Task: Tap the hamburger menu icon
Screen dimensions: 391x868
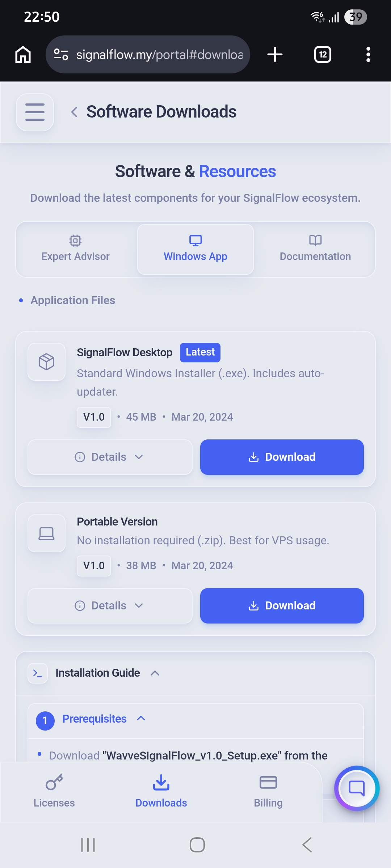Action: click(35, 112)
